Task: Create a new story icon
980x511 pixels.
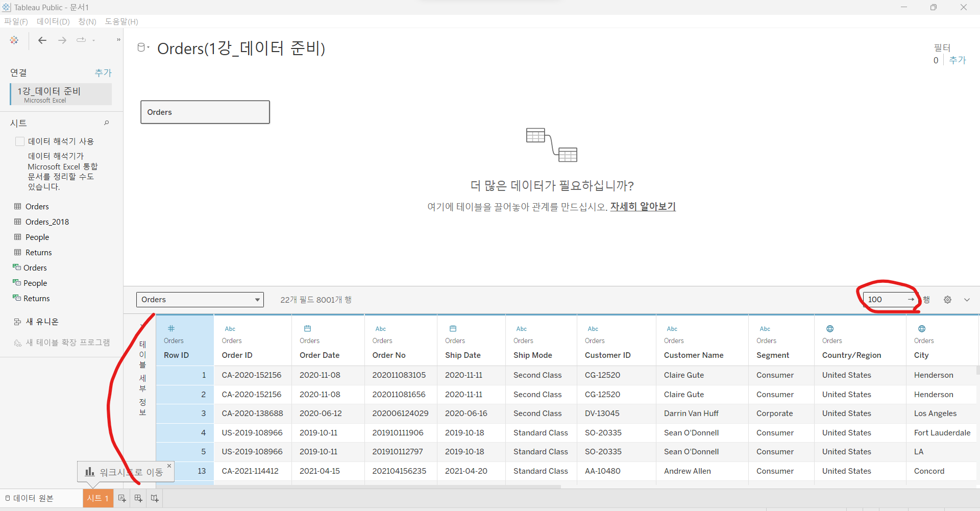Action: tap(155, 498)
